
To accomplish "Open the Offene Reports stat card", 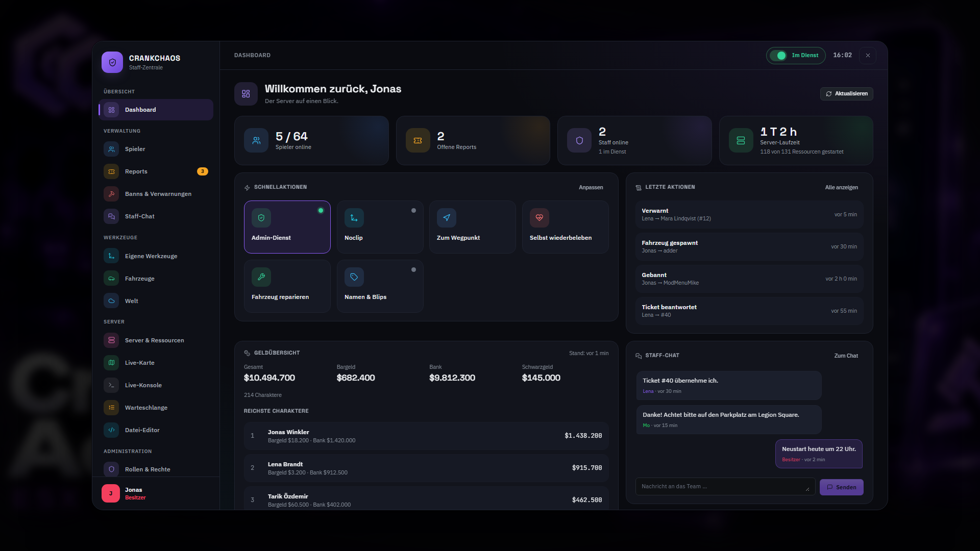I will 473,141.
